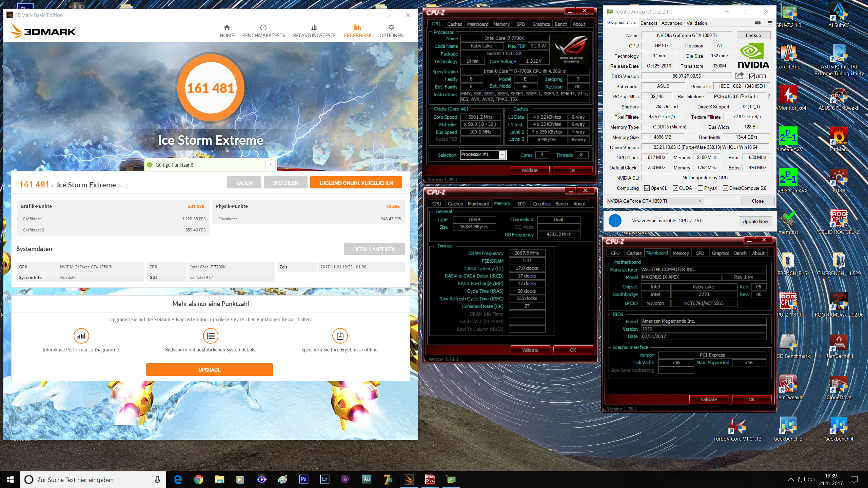
Task: Open the HOME section in 3DMark
Action: point(226,31)
